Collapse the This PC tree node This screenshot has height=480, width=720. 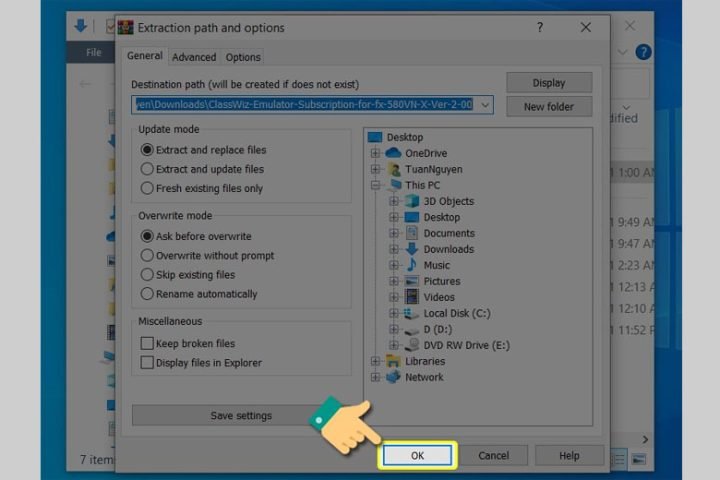coord(376,185)
